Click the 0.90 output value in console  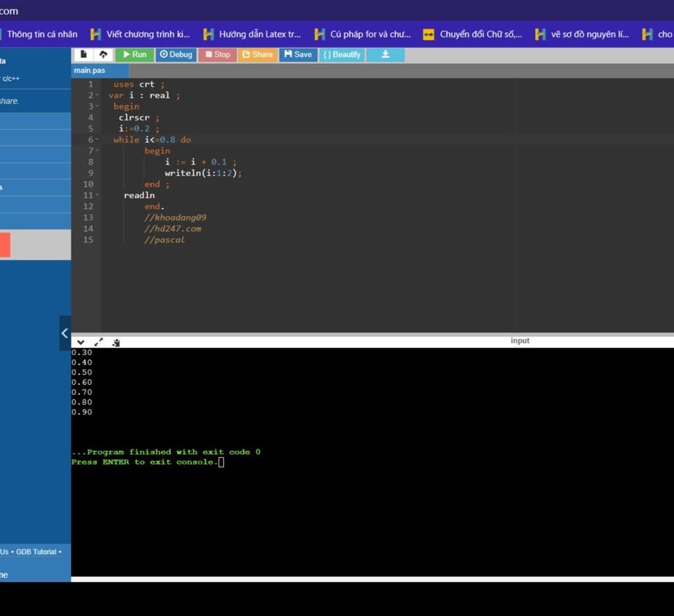[x=82, y=412]
